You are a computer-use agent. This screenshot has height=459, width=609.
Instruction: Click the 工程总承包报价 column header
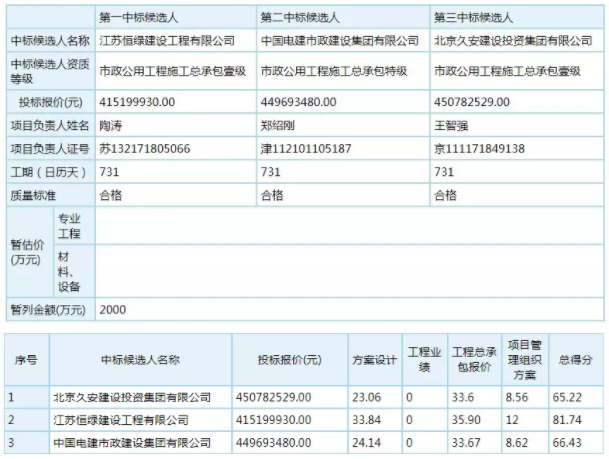pos(474,360)
